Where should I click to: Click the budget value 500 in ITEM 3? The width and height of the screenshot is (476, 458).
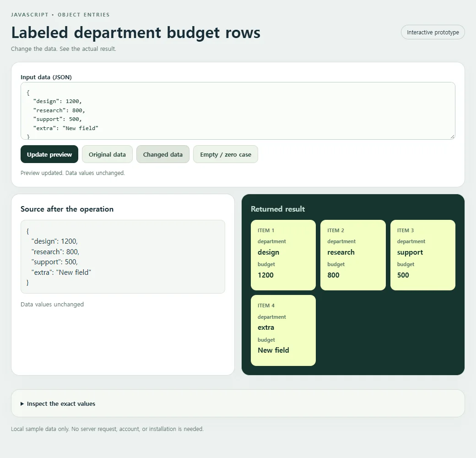[403, 275]
